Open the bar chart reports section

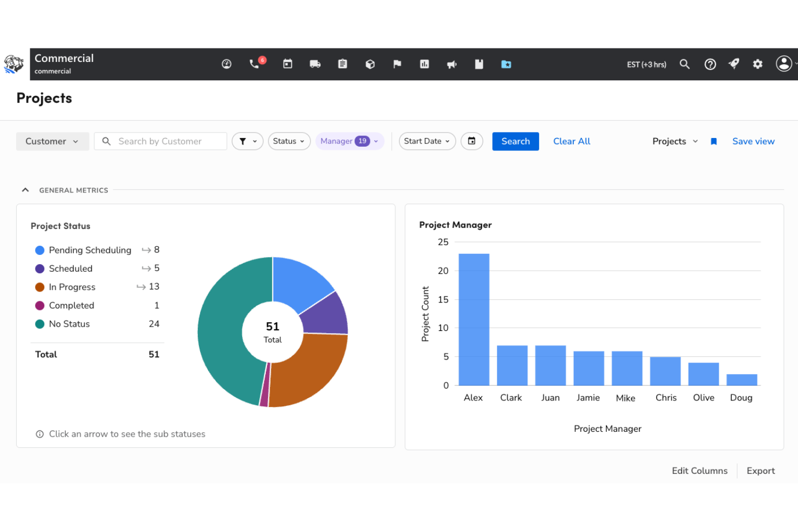point(424,64)
